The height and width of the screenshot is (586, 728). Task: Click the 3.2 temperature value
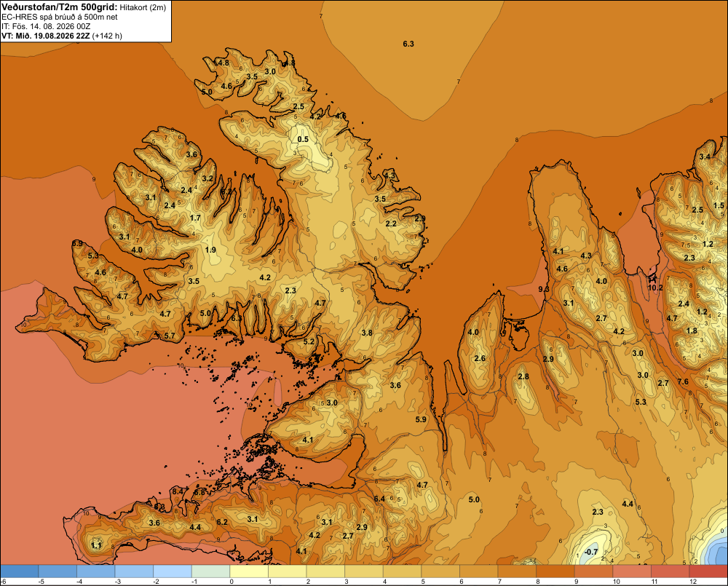207,178
